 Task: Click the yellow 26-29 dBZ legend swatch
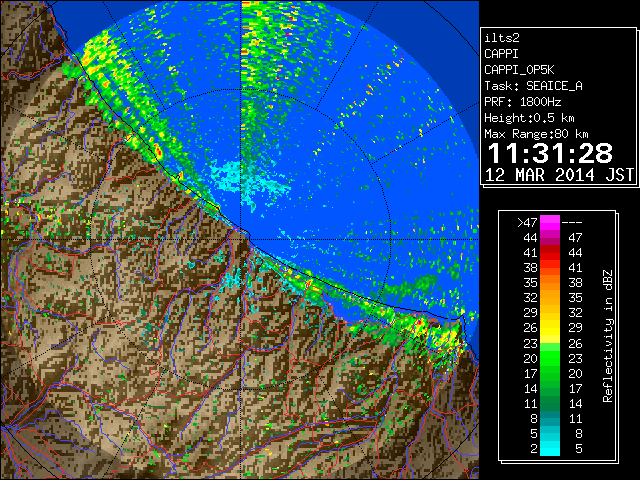(550, 328)
